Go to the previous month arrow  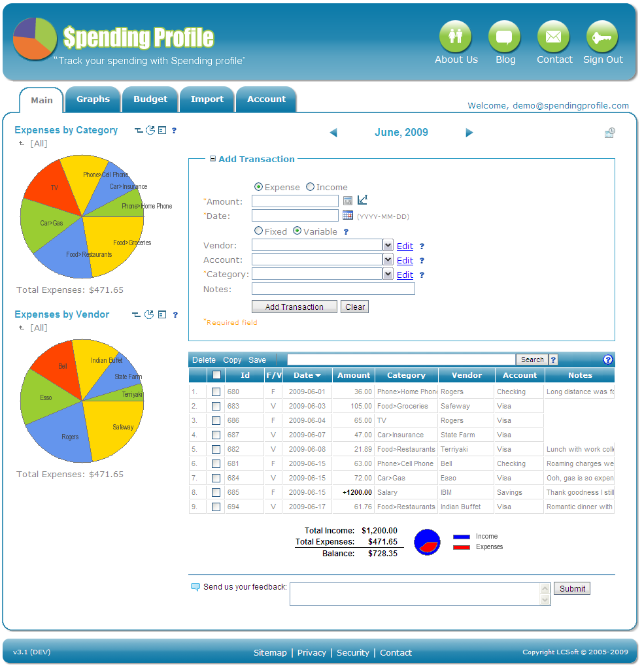tap(333, 133)
